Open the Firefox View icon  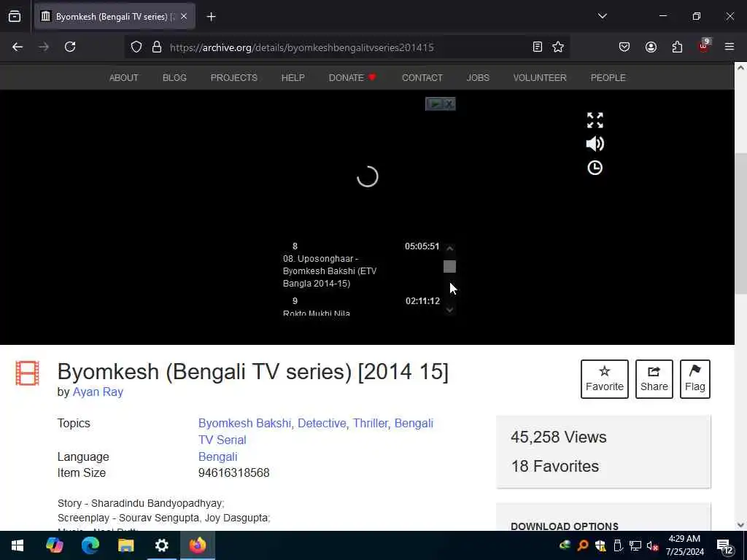pos(15,16)
